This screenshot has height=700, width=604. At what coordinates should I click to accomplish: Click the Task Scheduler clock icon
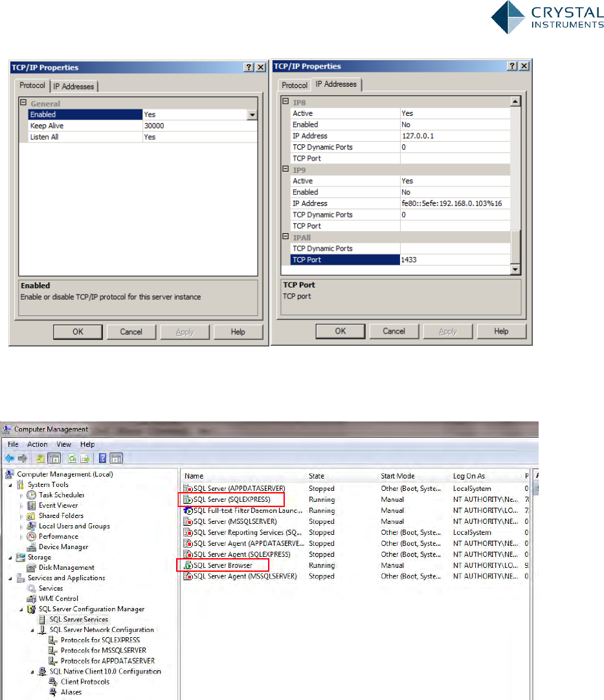coord(31,495)
